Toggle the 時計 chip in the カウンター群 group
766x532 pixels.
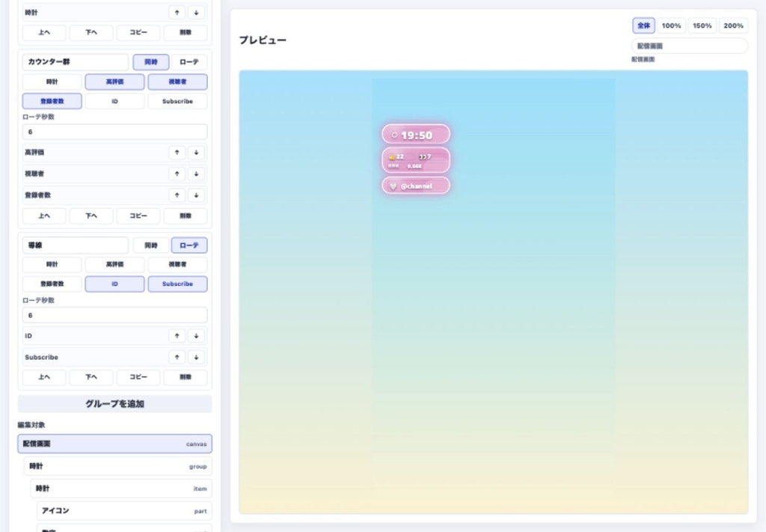pyautogui.click(x=52, y=82)
